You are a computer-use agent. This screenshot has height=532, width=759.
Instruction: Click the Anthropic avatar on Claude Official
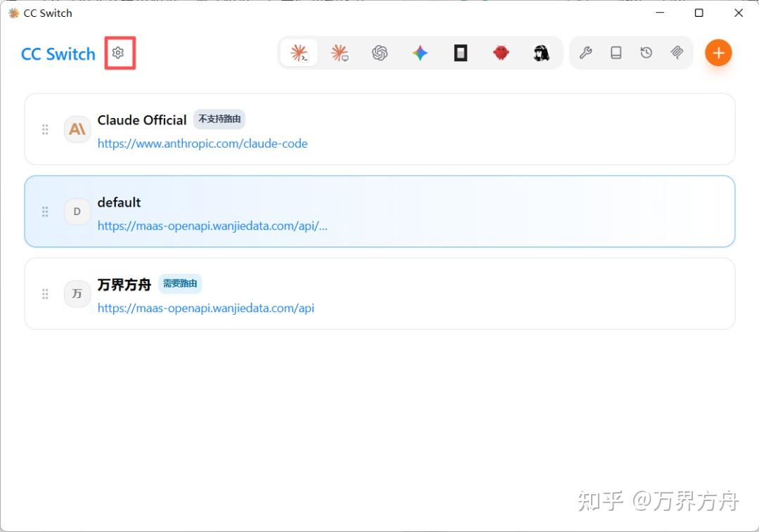[x=77, y=129]
